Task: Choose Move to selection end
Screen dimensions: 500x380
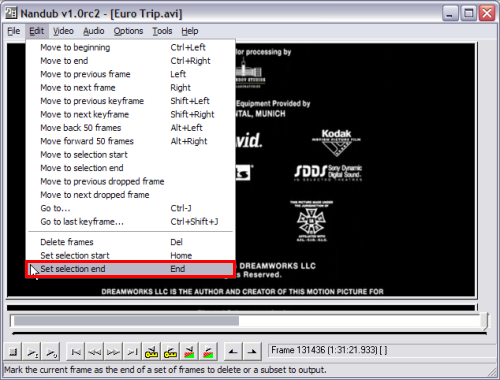Action: point(130,168)
